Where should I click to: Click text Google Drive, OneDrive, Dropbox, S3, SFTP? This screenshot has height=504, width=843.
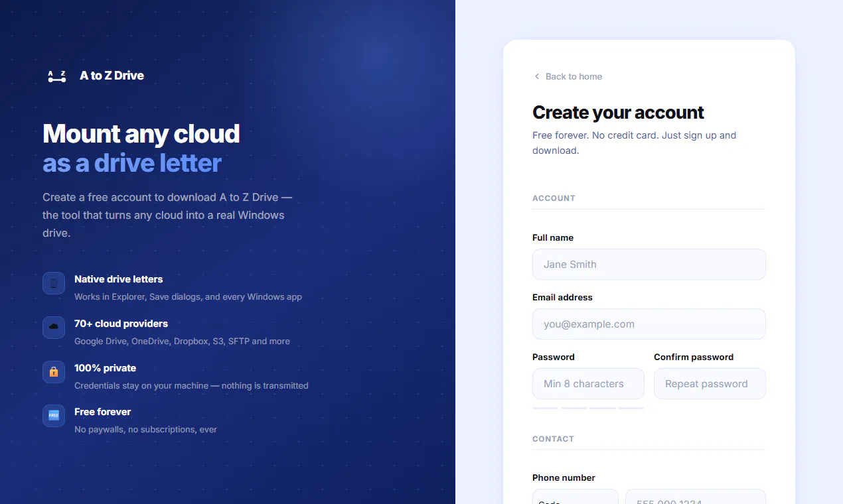click(161, 341)
